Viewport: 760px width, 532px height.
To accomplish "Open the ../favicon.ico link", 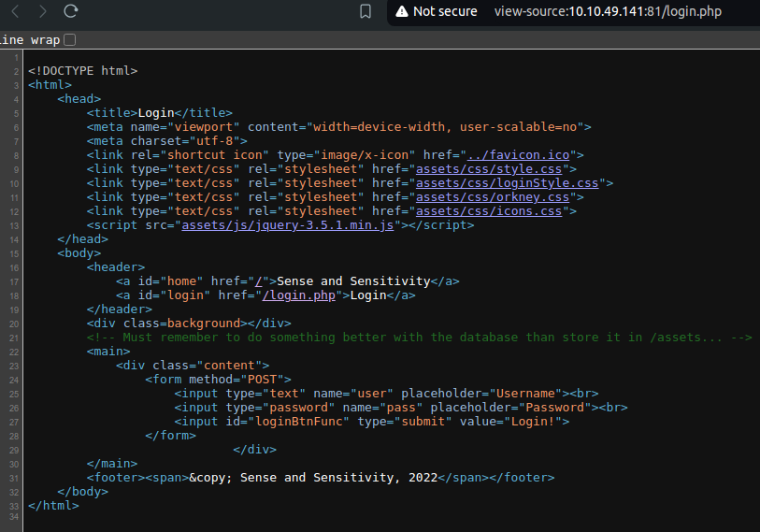I will (520, 155).
